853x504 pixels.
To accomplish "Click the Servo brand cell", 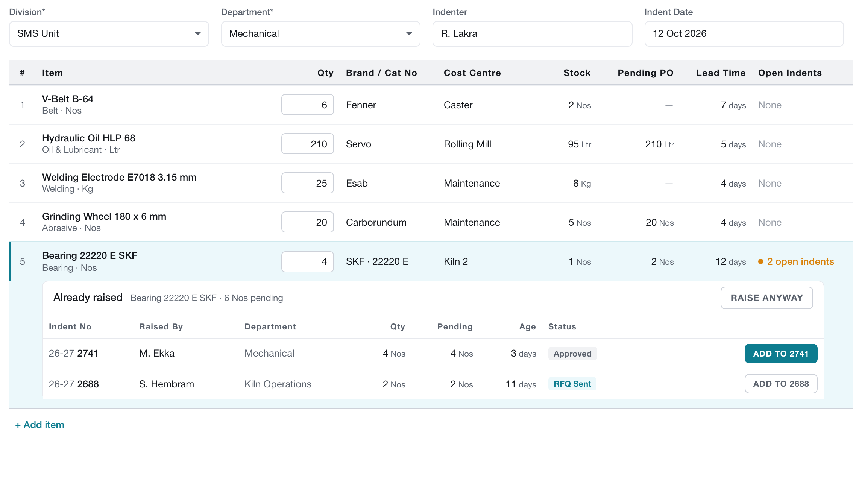I will [358, 144].
